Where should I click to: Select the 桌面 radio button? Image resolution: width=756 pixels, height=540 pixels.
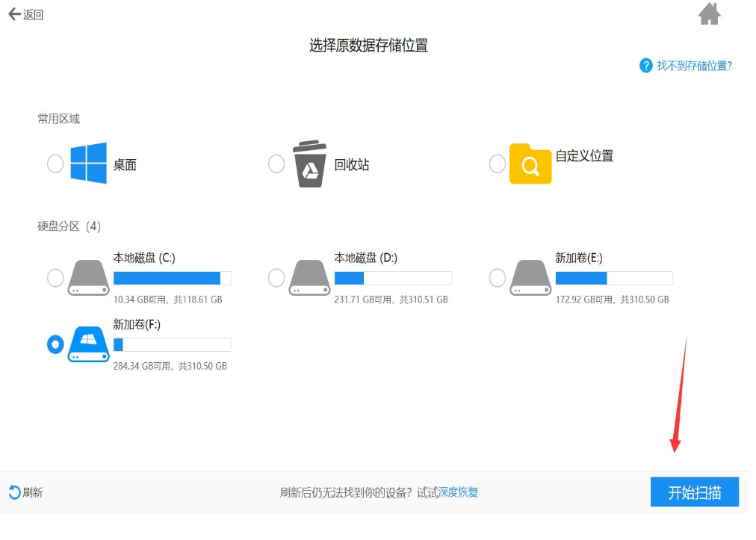point(55,164)
